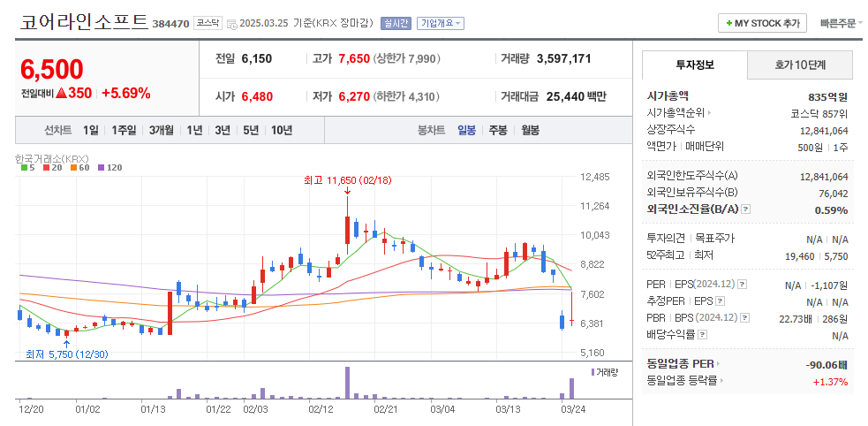
Task: Click the 동일업종 PER value -90.06배
Action: tap(827, 365)
